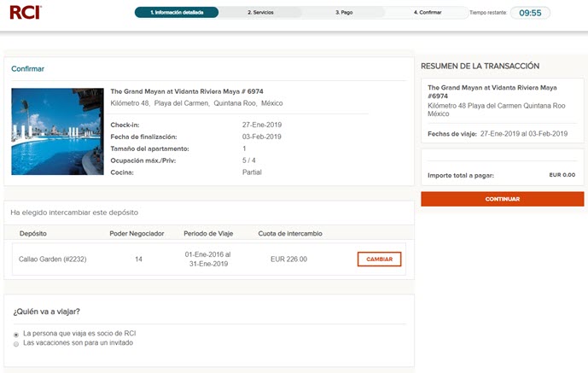Click the Cuota de intercambio column header
Viewport: 588px width, 373px height.
click(x=290, y=234)
